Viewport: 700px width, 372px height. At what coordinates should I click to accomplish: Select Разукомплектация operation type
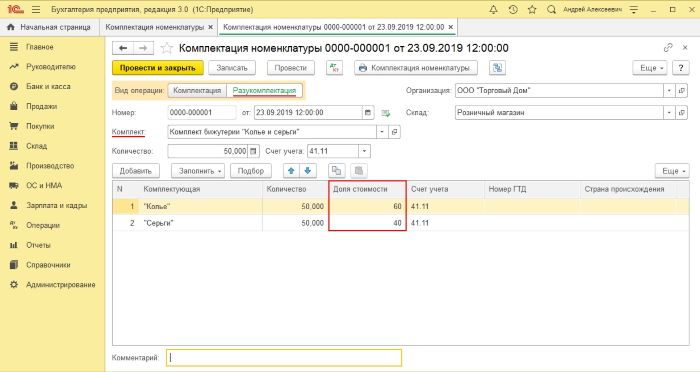[264, 90]
